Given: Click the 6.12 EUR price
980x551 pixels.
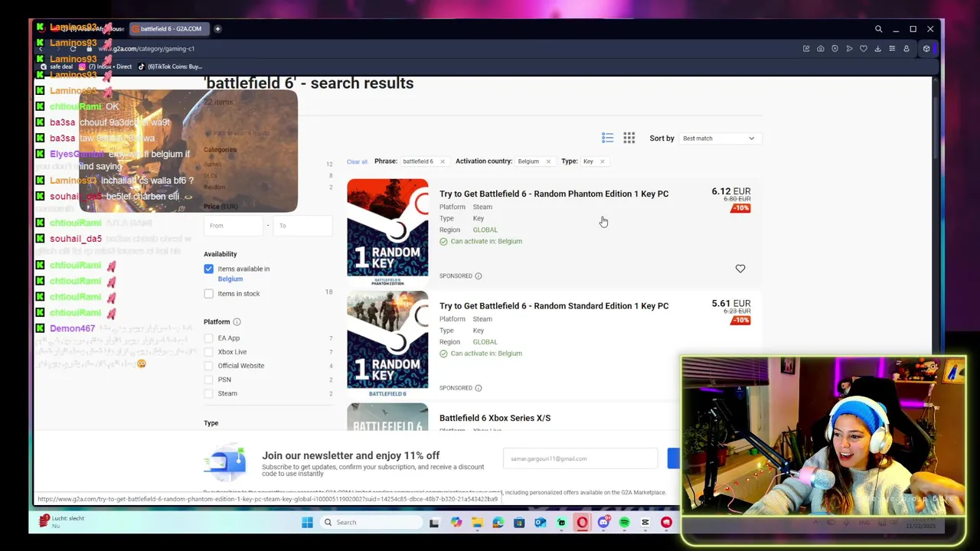Looking at the screenshot, I should coord(730,191).
